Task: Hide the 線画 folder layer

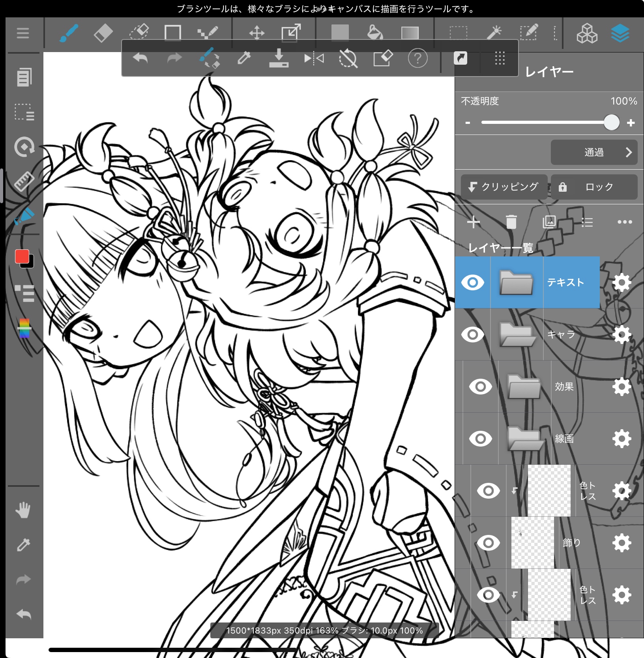Action: click(480, 439)
